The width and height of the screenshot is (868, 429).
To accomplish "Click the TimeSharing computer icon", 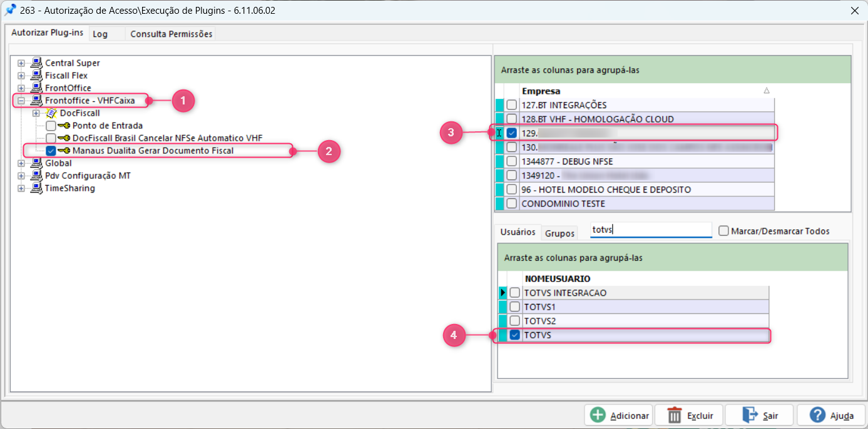I will 36,188.
